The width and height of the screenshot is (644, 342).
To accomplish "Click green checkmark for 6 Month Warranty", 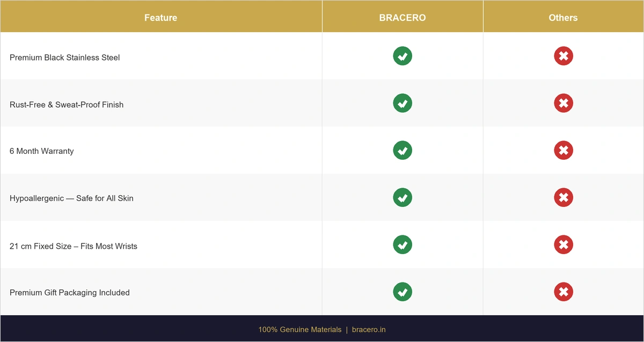I will [x=402, y=150].
